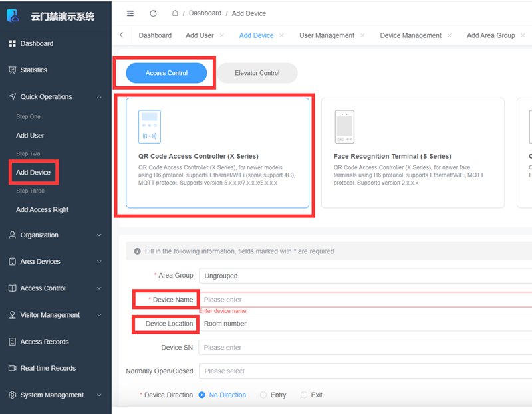The height and width of the screenshot is (414, 532).
Task: Open the Area Group dropdown
Action: [366, 276]
